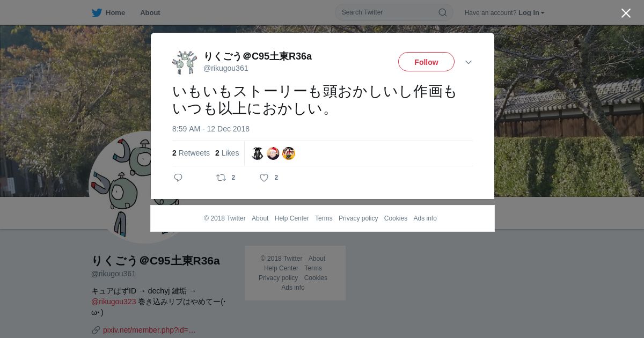View the 2 Likes list
The height and width of the screenshot is (338, 644).
[227, 153]
